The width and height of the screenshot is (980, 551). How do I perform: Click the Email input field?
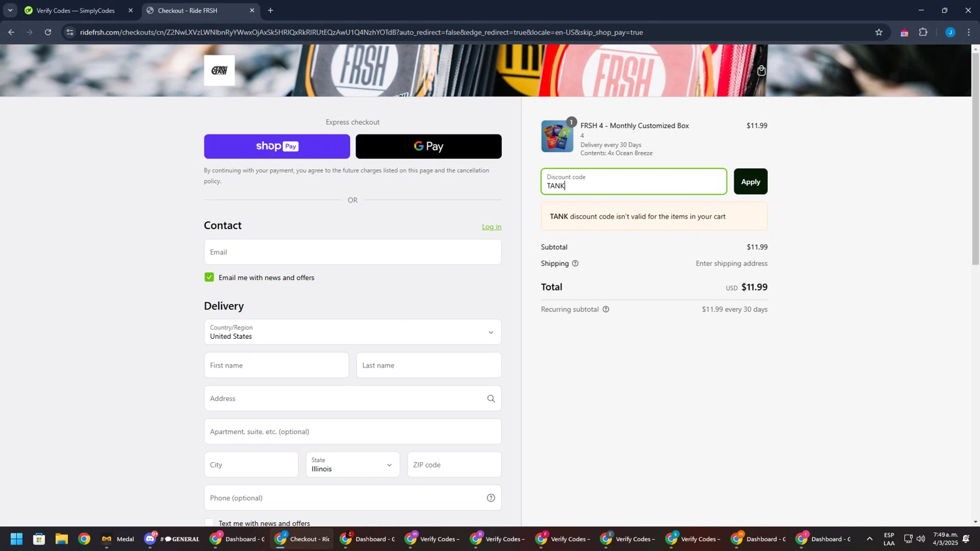[353, 252]
